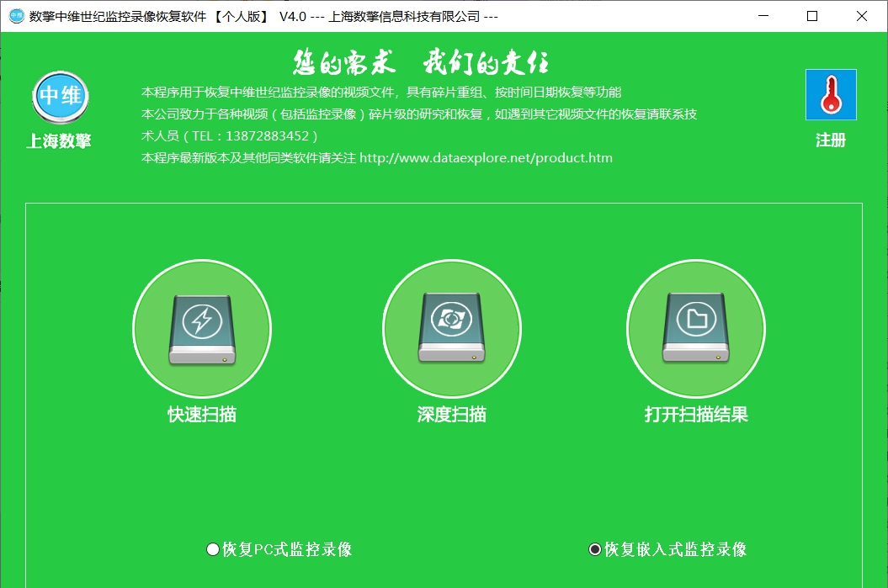Click the 中维 circular logo
Image resolution: width=888 pixels, height=588 pixels.
[x=58, y=96]
